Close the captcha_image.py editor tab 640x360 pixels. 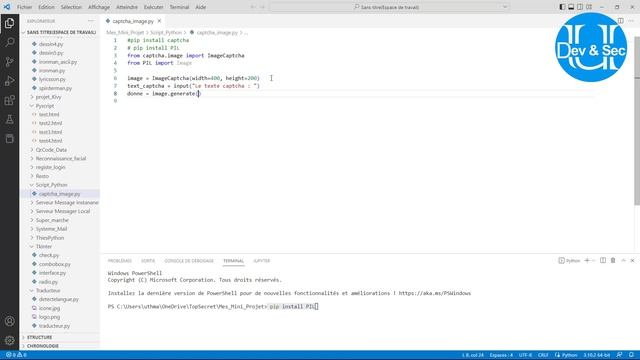159,21
